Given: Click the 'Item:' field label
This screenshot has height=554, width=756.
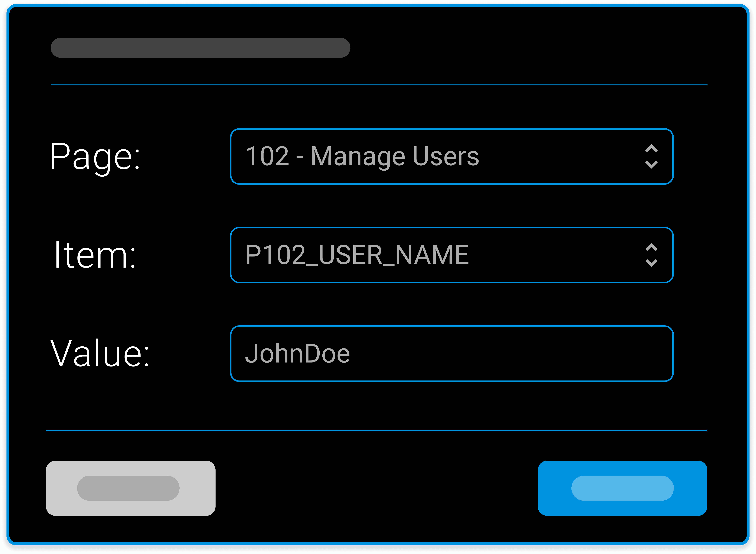Looking at the screenshot, I should 95,255.
